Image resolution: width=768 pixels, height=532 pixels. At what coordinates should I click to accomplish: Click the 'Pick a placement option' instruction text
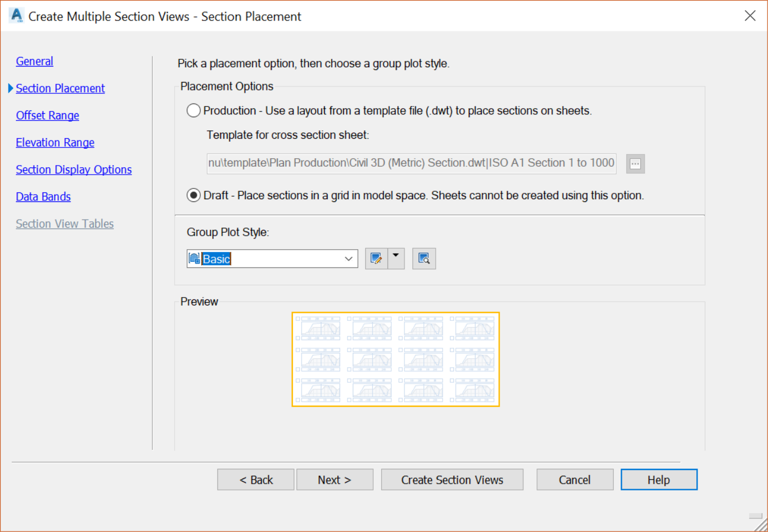313,64
